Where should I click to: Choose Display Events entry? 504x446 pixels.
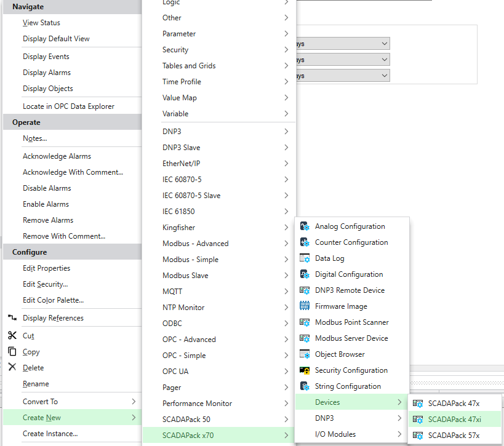[46, 57]
